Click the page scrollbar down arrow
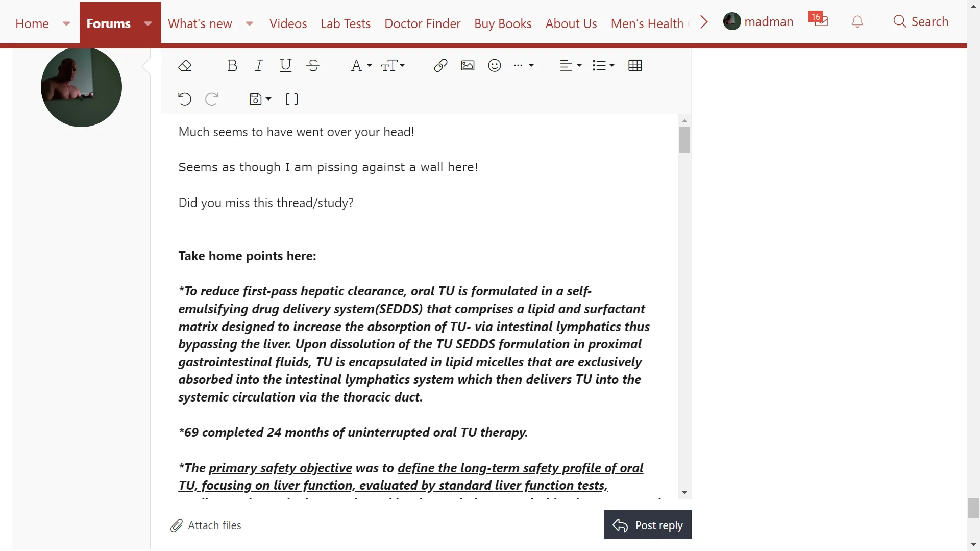 973,545
